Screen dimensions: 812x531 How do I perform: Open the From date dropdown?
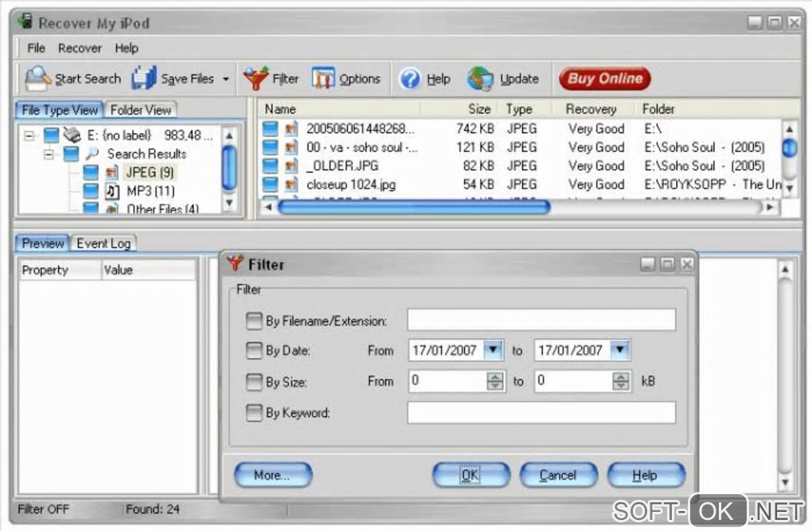coord(493,349)
